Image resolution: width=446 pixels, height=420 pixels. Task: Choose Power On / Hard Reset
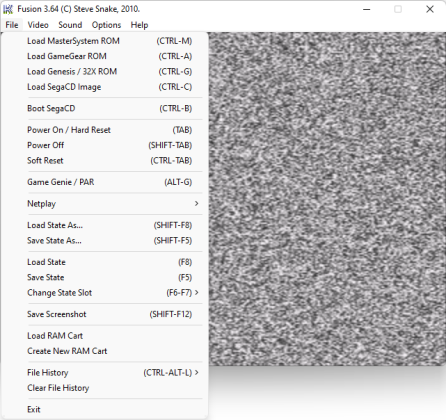[x=105, y=130]
